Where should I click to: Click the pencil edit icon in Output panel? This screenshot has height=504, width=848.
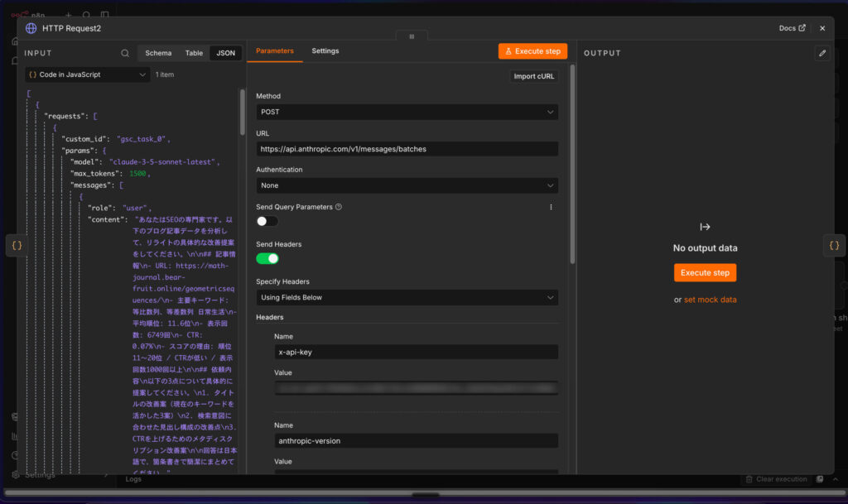click(822, 53)
